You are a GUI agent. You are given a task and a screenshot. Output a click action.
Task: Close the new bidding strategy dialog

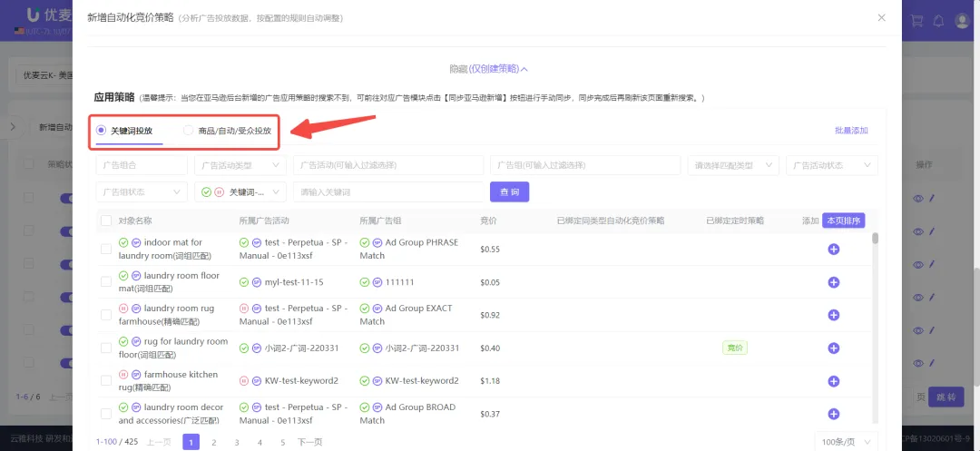pyautogui.click(x=881, y=17)
